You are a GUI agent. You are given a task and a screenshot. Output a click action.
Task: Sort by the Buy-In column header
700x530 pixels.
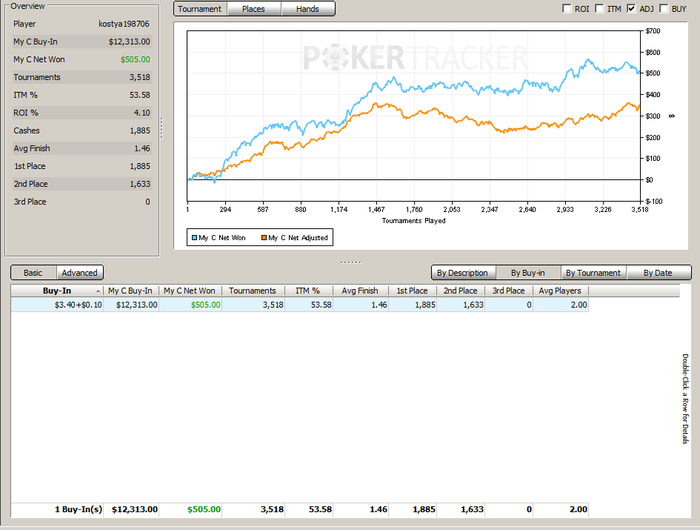pyautogui.click(x=57, y=291)
